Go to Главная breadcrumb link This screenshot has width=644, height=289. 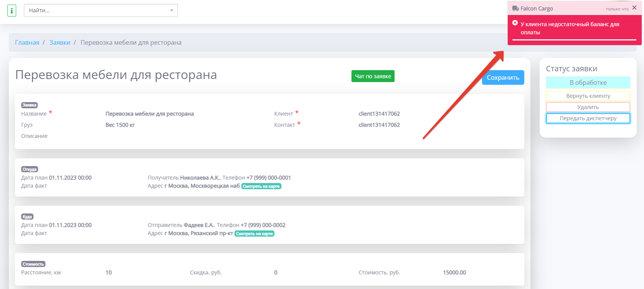click(27, 42)
